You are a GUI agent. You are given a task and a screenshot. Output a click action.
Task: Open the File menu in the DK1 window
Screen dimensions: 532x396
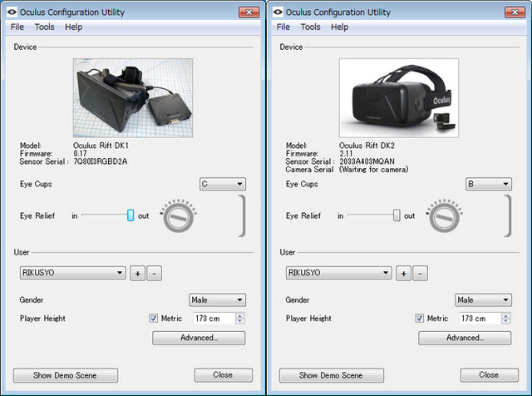pyautogui.click(x=17, y=27)
